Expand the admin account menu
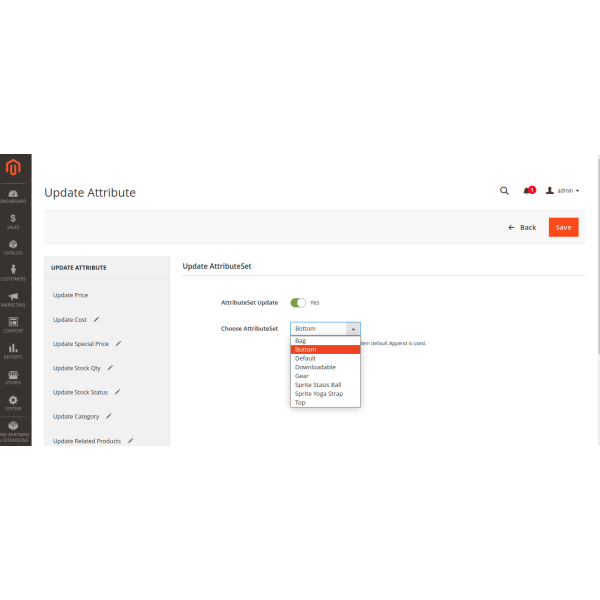The width and height of the screenshot is (600, 600). [x=563, y=190]
